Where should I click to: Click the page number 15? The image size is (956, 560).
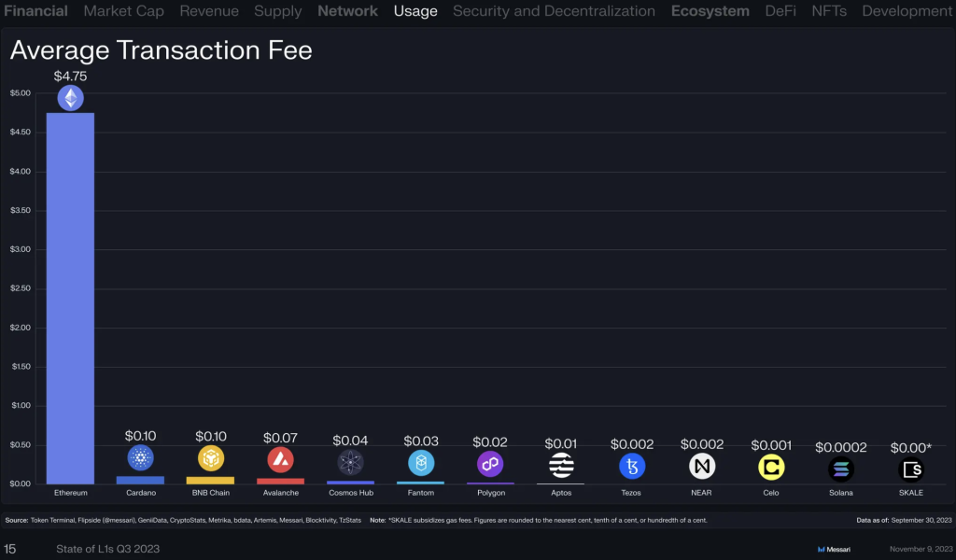9,549
